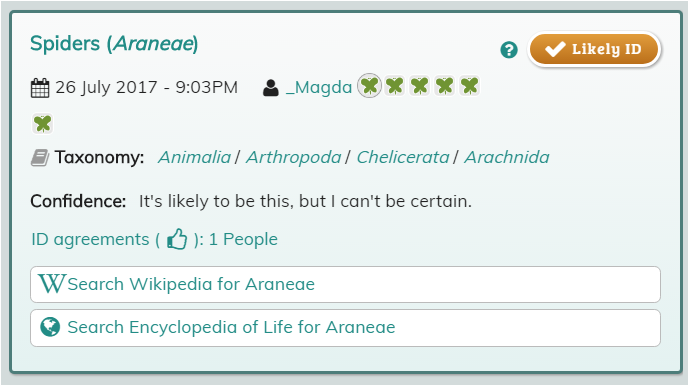Click the user silhouette icon
The image size is (689, 386).
(271, 87)
